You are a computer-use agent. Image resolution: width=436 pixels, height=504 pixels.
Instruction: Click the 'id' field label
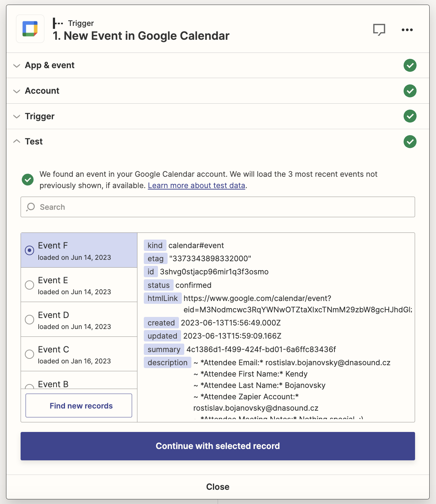pos(151,272)
